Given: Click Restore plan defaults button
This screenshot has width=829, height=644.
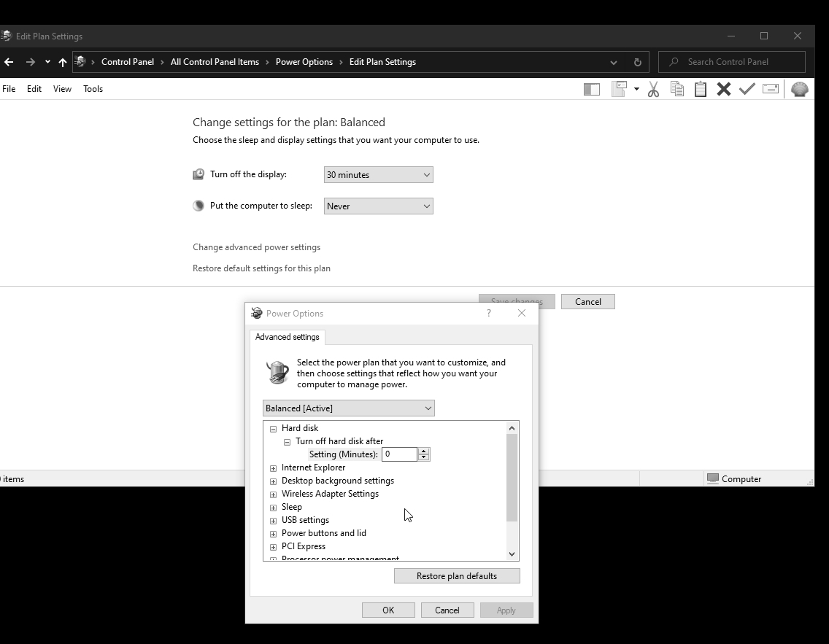Looking at the screenshot, I should 457,576.
